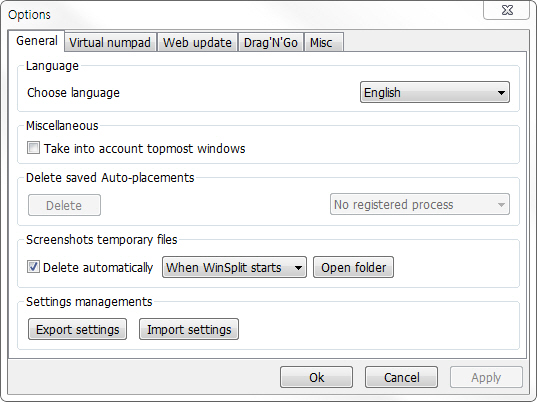Click Import settings
537x402 pixels.
tap(189, 329)
